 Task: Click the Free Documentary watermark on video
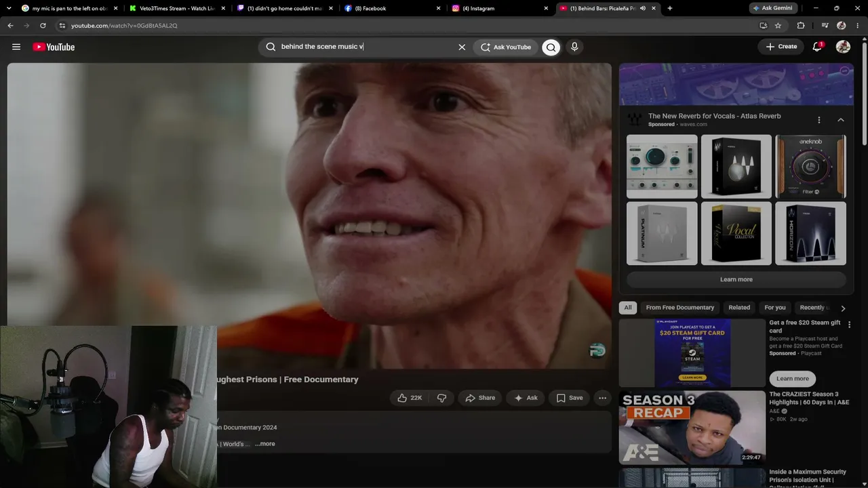point(597,350)
